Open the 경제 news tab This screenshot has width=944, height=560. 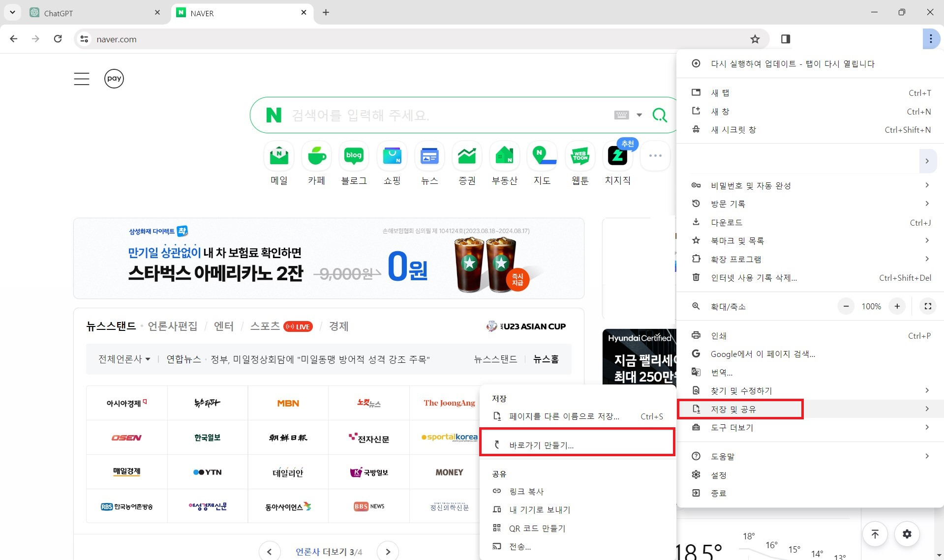click(338, 326)
